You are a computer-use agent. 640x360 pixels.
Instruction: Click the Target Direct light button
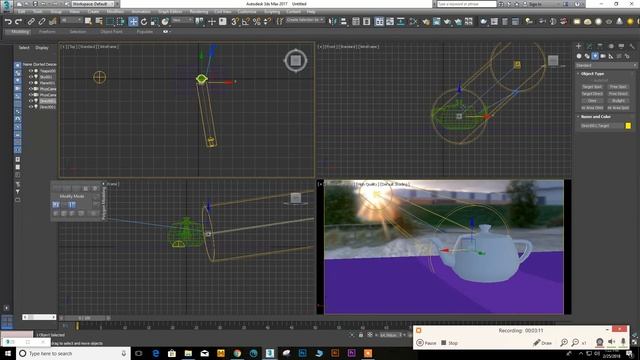(592, 94)
